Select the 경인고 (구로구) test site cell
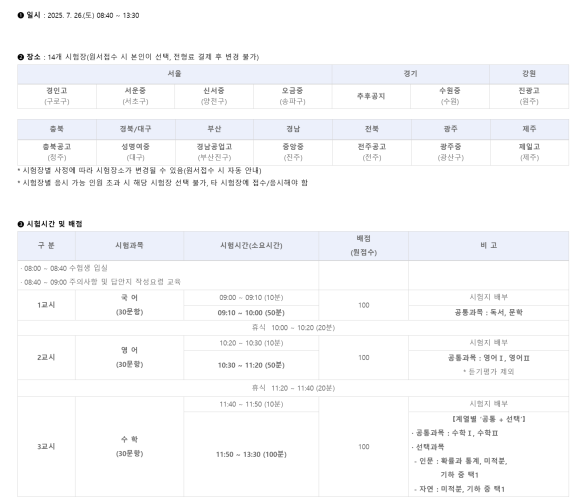Viewport: 580px width, 498px height. coord(57,96)
